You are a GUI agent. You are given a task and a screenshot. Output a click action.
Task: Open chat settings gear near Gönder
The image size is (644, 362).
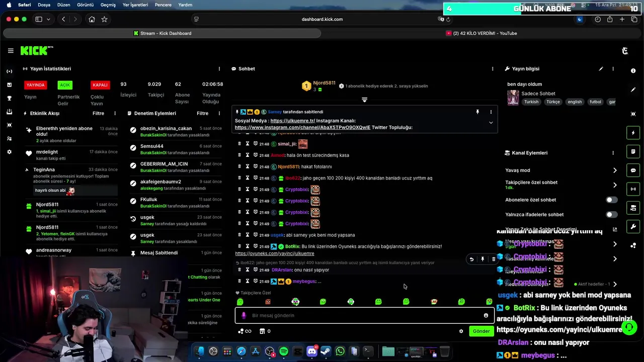coord(461,331)
